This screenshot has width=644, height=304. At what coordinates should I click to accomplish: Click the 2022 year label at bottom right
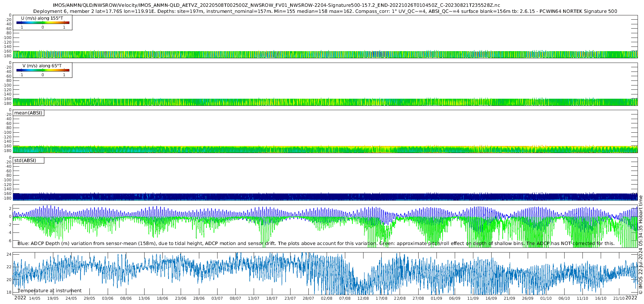631,298
